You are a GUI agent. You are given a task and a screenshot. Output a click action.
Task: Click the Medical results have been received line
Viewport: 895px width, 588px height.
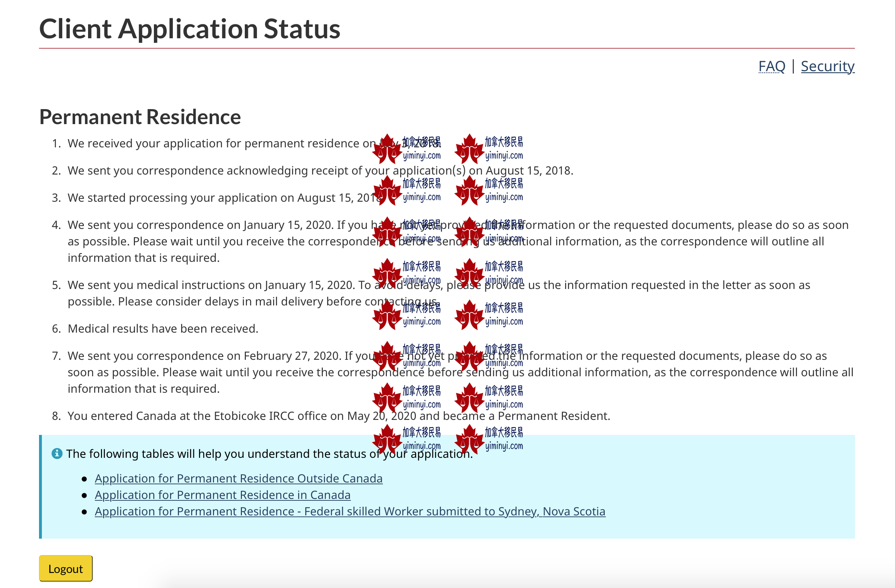(162, 329)
